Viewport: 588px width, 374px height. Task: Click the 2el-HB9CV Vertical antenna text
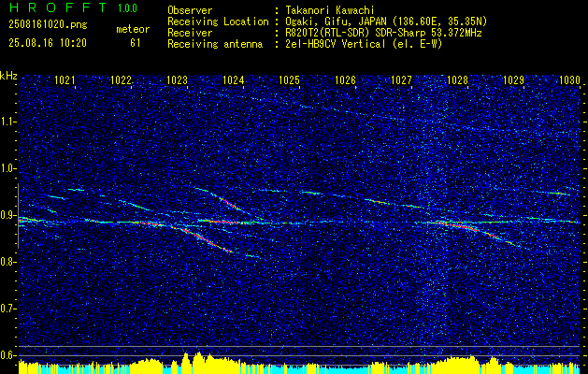tap(364, 44)
